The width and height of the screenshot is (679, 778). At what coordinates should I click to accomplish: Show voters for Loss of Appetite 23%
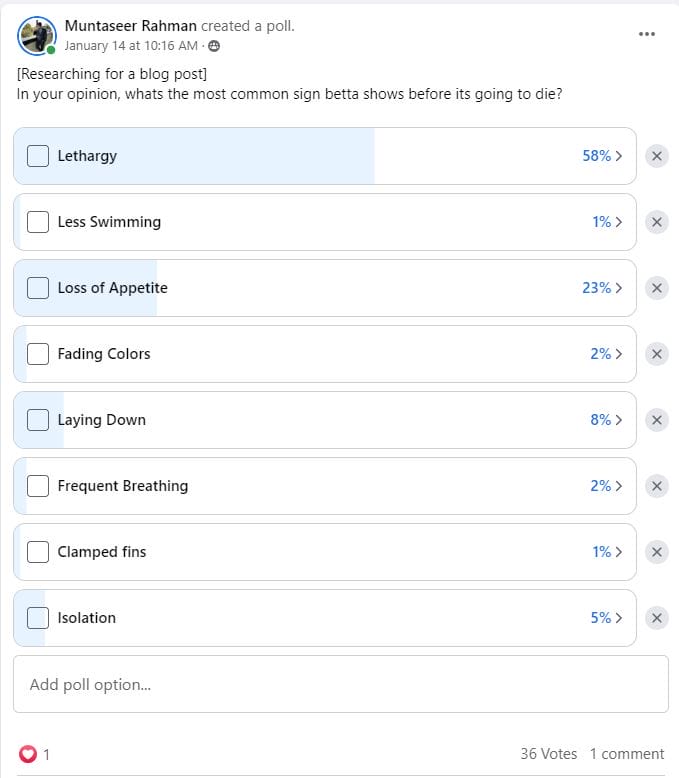tap(602, 288)
